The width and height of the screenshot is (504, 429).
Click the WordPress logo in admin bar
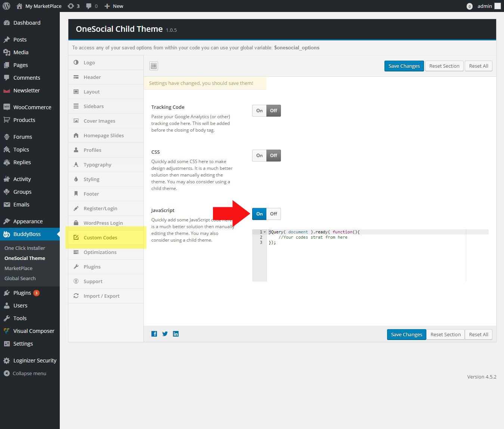(x=6, y=6)
